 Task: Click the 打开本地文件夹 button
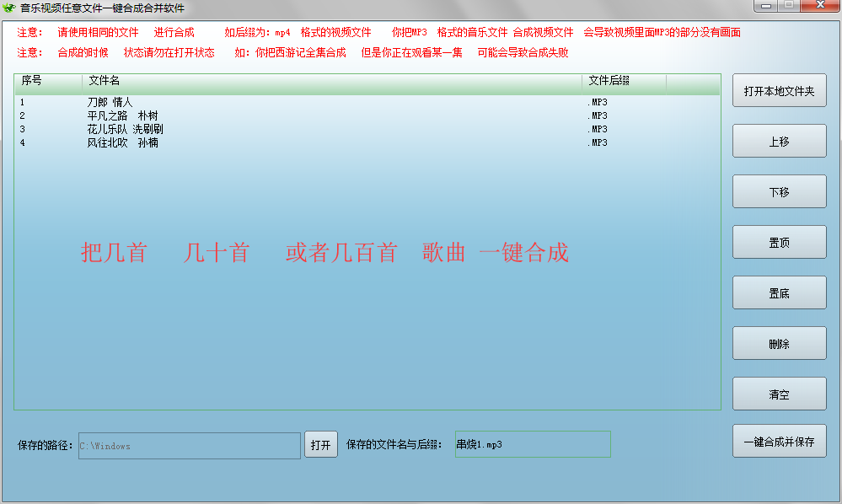pos(779,91)
